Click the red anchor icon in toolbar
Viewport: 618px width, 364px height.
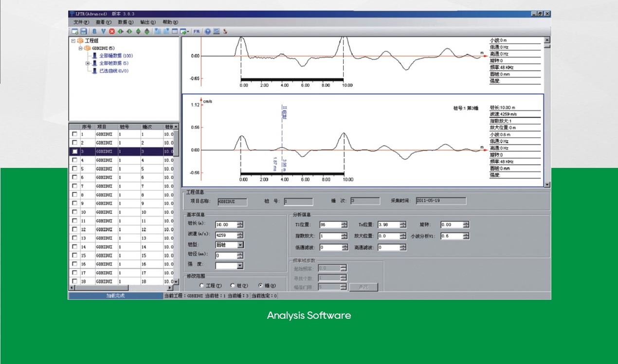(x=225, y=31)
